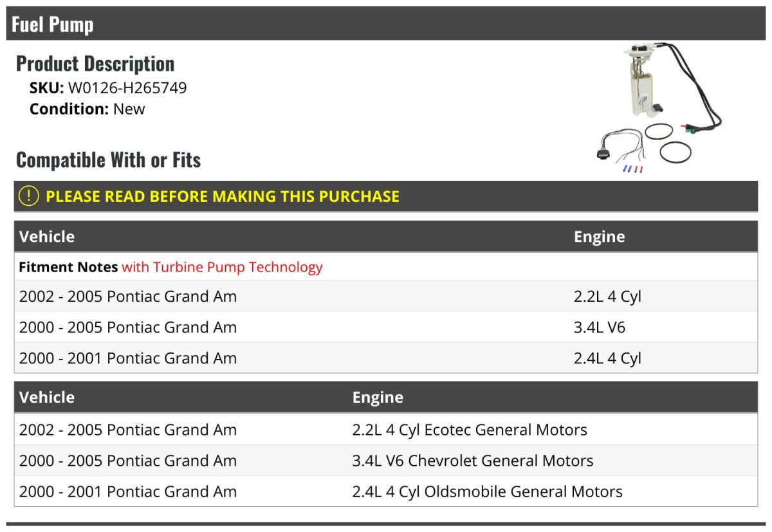Click the first table's Vehicle column header
This screenshot has width=772, height=532.
(47, 237)
